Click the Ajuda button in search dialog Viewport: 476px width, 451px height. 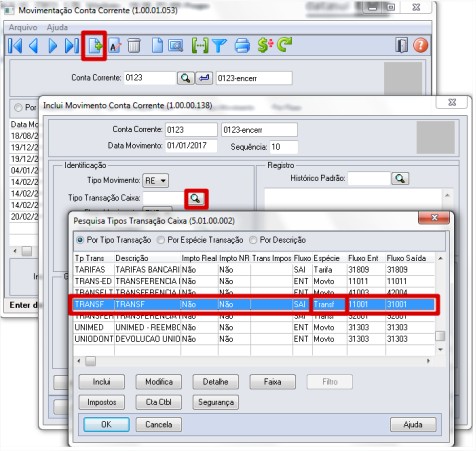pyautogui.click(x=413, y=424)
